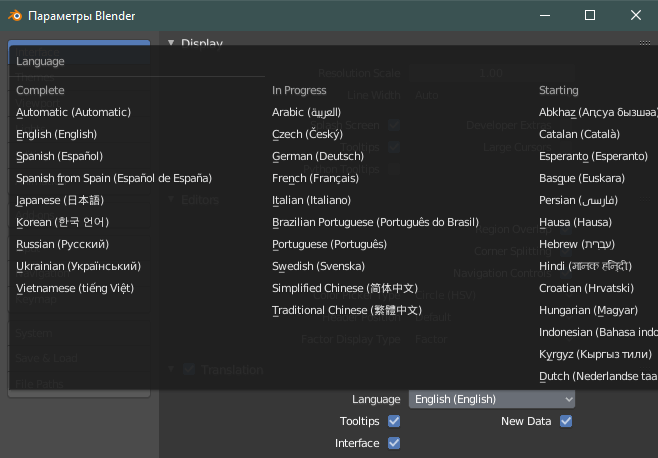Select Japanese (日本語) language
The image size is (658, 458).
pos(60,200)
